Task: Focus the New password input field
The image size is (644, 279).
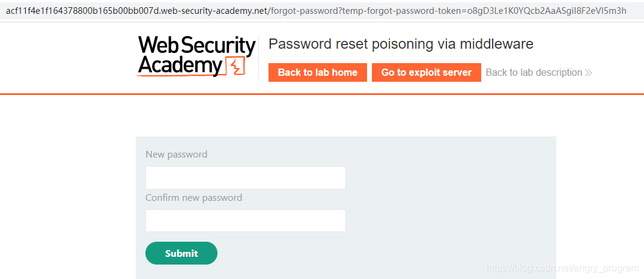Action: pyautogui.click(x=245, y=177)
